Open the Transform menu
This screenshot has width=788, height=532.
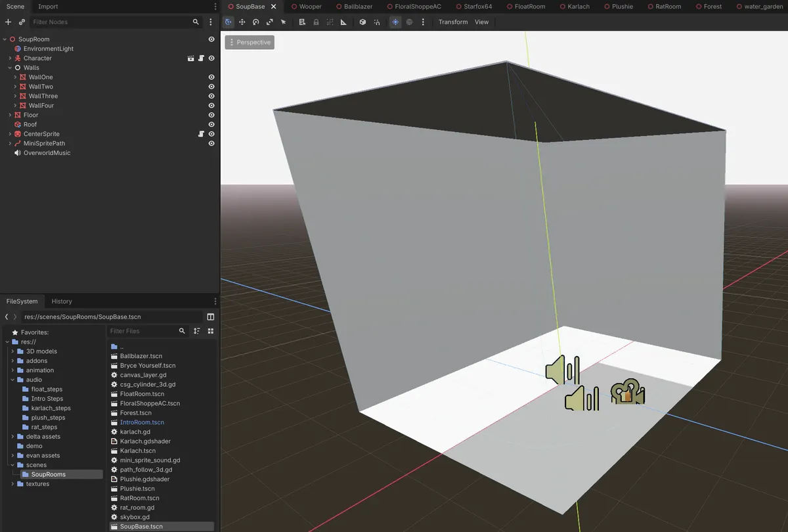(453, 22)
